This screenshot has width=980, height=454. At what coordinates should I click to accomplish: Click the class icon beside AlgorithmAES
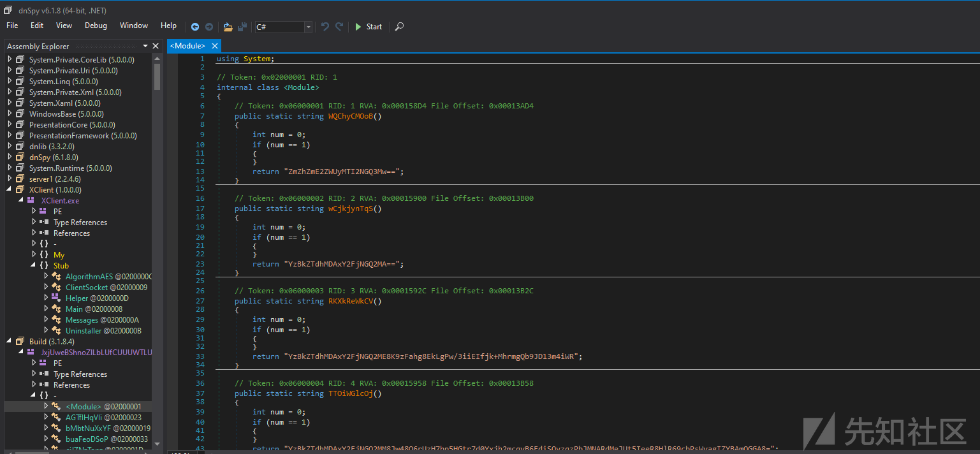(56, 277)
